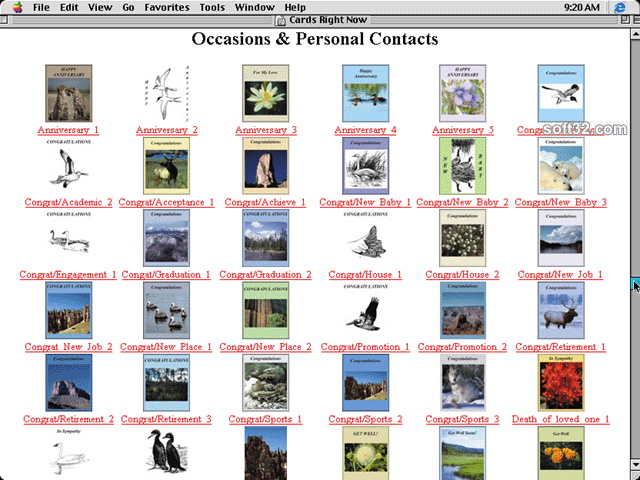
Task: Follow the Congrat/Engagement 1 link
Action: [68, 275]
